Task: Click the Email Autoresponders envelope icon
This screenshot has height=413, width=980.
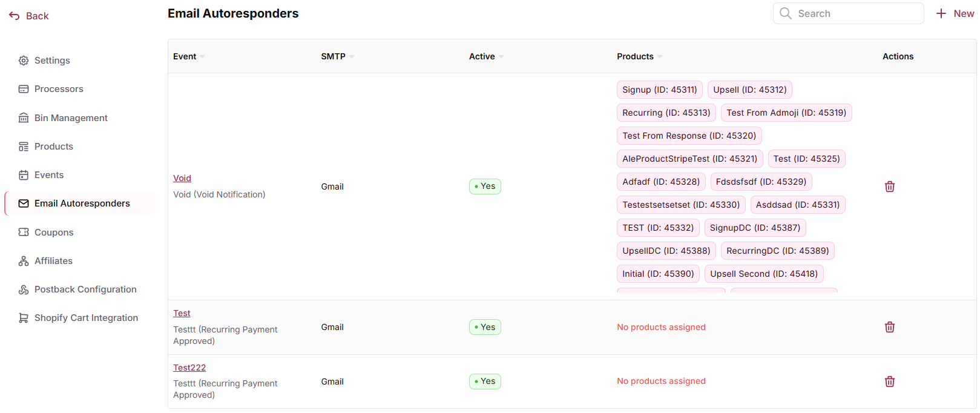Action: (24, 203)
